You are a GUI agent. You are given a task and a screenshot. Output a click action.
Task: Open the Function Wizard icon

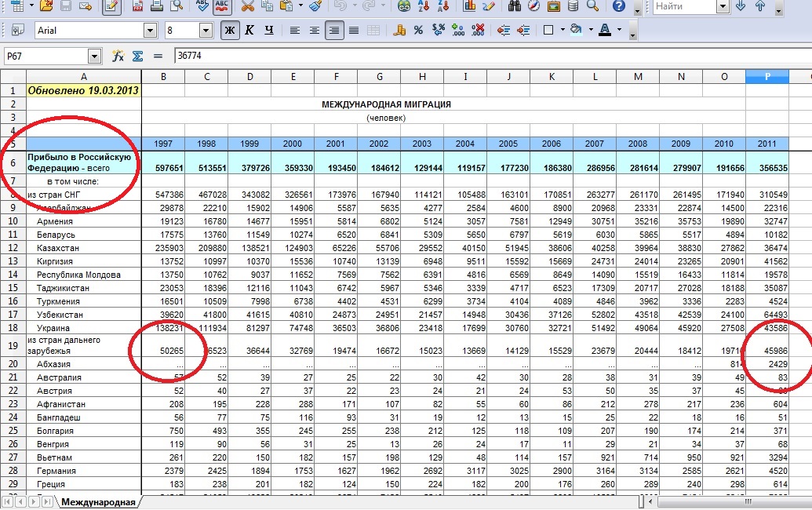click(118, 56)
